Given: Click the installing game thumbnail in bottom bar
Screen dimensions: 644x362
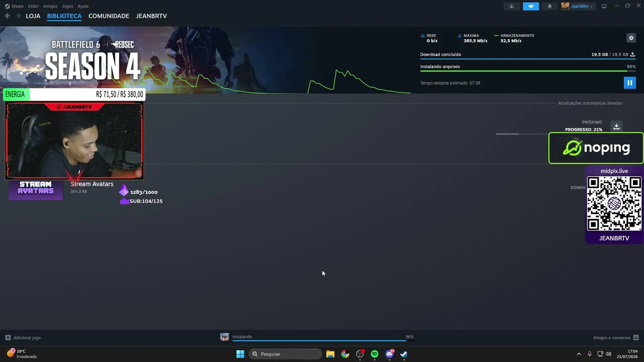Looking at the screenshot, I should pyautogui.click(x=224, y=337).
